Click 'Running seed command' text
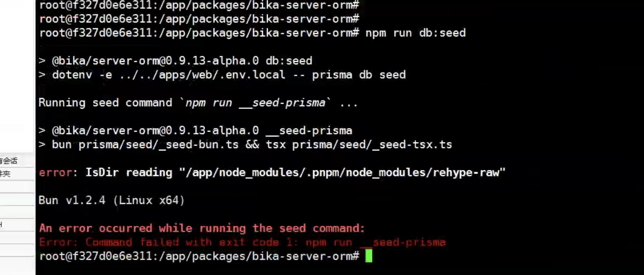Viewport: 644px width, 275px height. (105, 103)
